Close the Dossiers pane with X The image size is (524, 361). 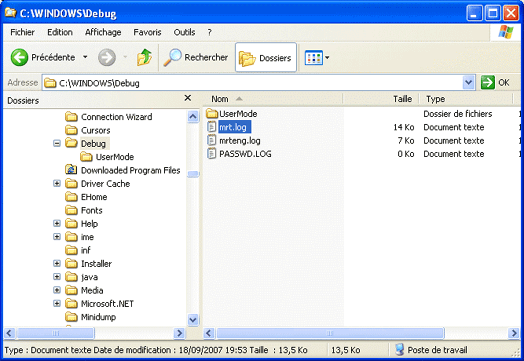coord(188,98)
